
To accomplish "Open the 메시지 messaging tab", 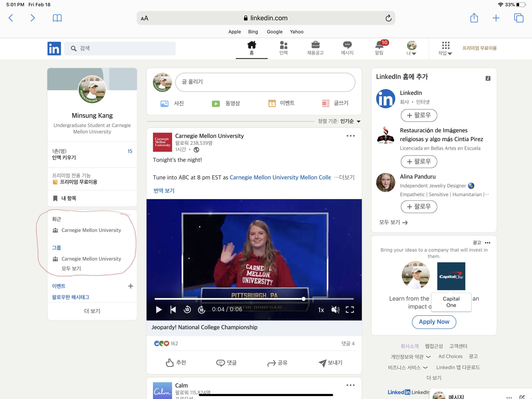I will pyautogui.click(x=347, y=48).
